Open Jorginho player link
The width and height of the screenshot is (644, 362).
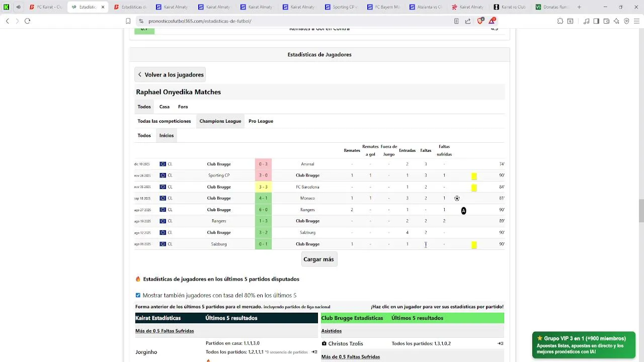point(146,352)
